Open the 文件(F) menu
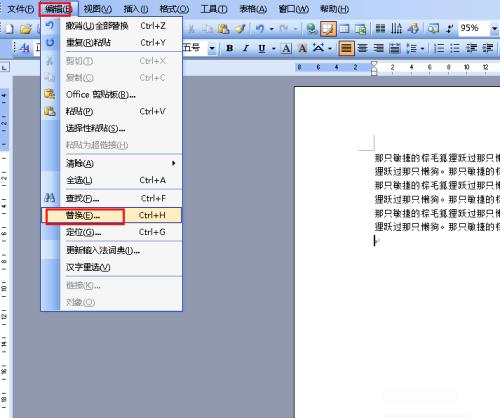500x418 pixels. [x=21, y=9]
